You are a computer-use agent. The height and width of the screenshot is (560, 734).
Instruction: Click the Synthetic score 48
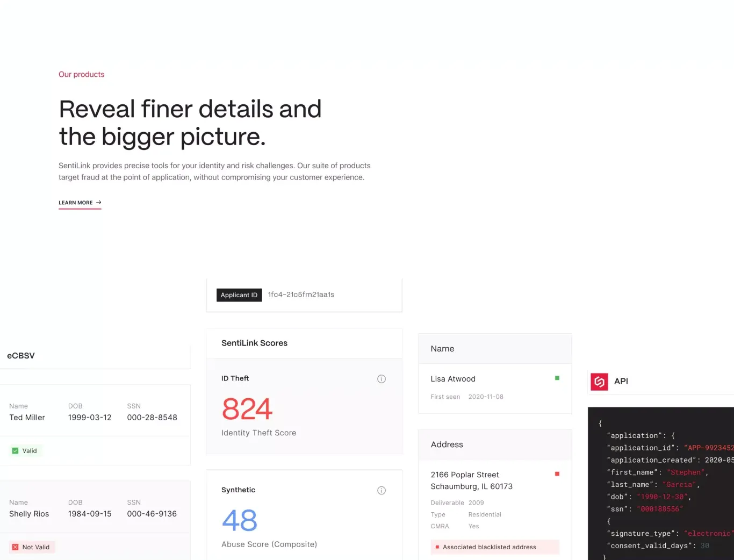(x=240, y=520)
